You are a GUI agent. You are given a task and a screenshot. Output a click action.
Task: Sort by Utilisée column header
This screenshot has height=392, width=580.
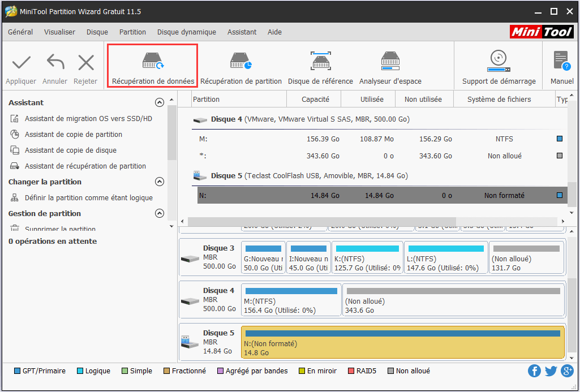(368, 99)
